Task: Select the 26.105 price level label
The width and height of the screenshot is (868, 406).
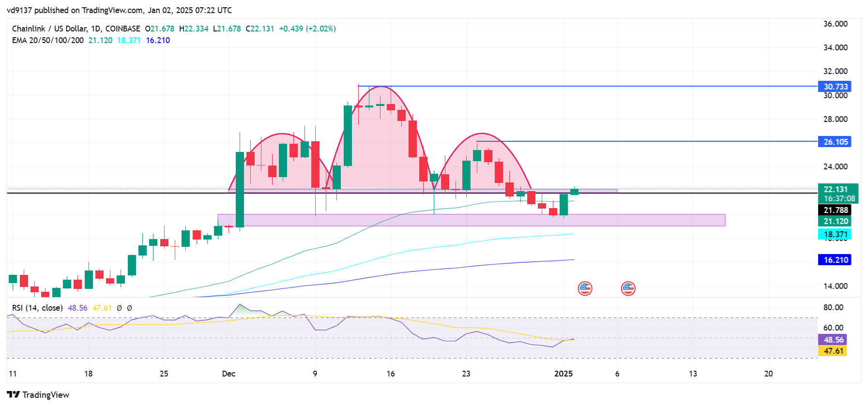Action: (835, 142)
